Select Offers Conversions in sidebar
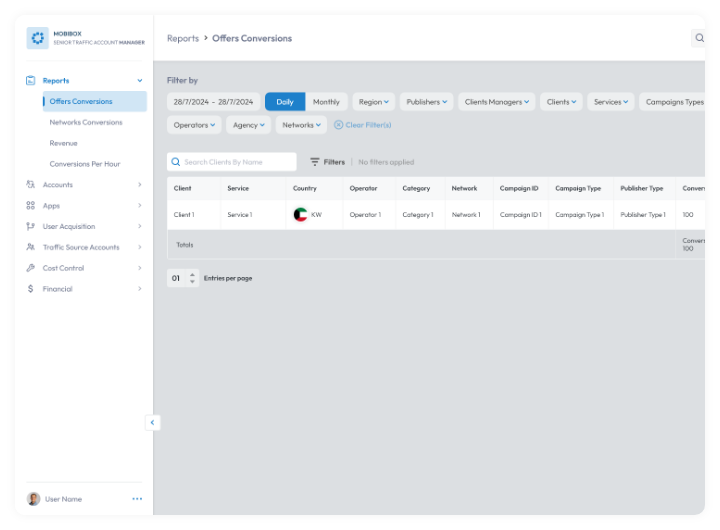 [95, 101]
